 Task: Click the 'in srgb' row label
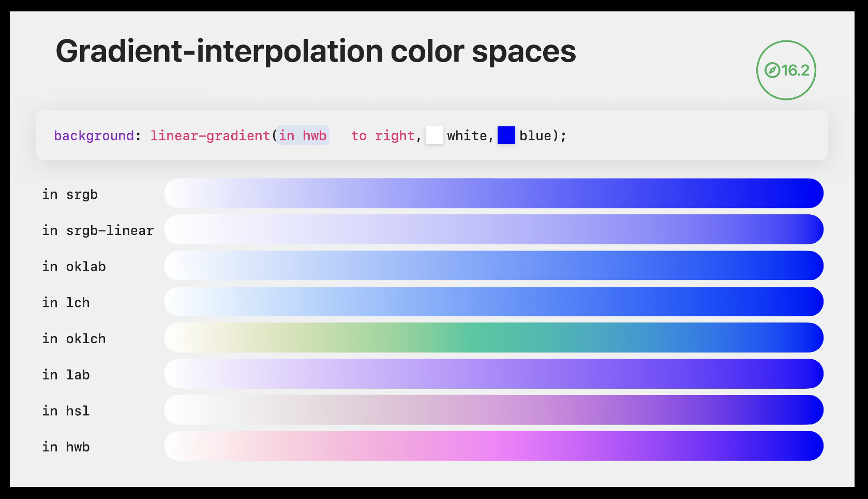(70, 195)
